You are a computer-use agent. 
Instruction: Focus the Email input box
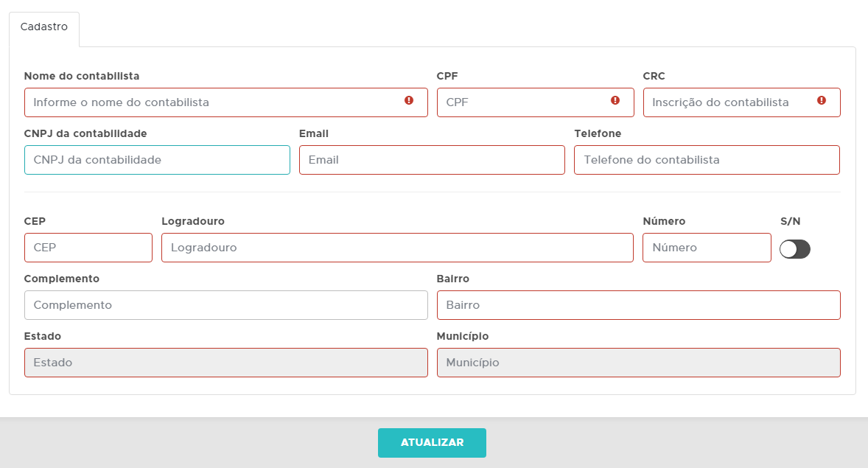point(432,160)
